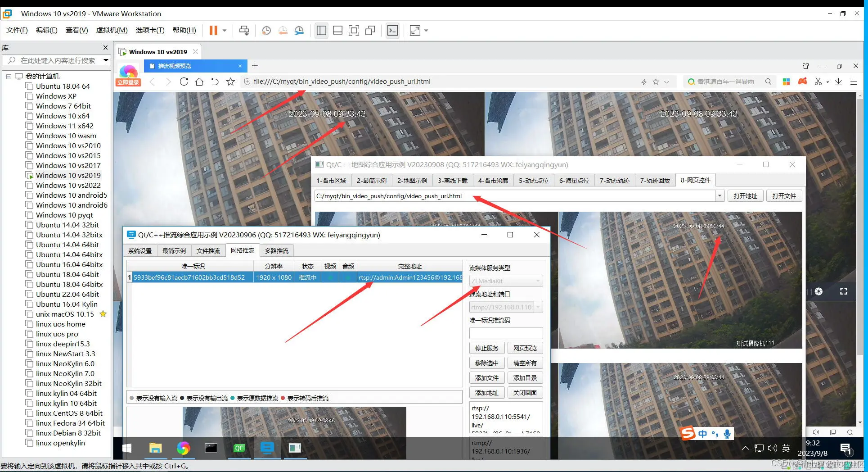The image size is (868, 472).
Task: Tick the checkbox for linux deepin15.3
Action: click(29, 344)
